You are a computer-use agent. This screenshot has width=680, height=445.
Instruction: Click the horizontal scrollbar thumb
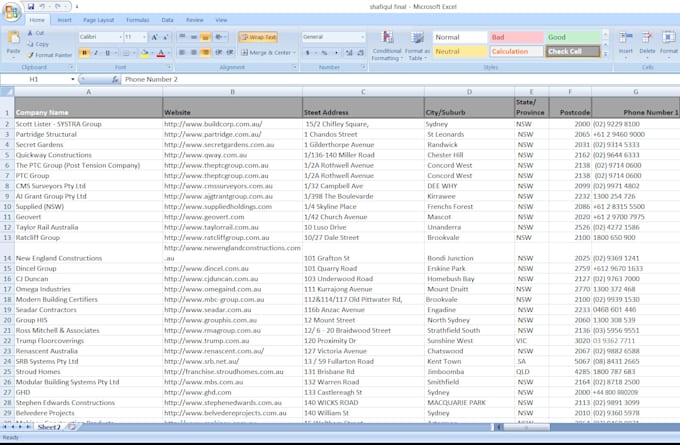tap(526, 427)
